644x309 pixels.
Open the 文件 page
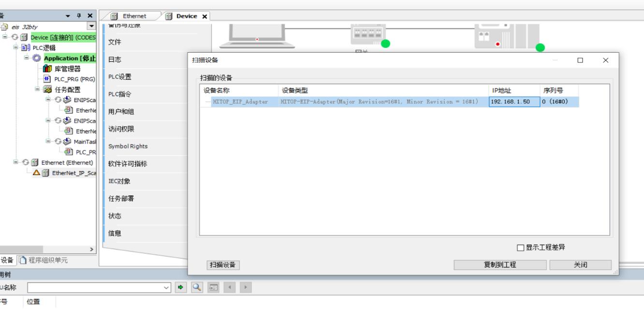click(115, 42)
